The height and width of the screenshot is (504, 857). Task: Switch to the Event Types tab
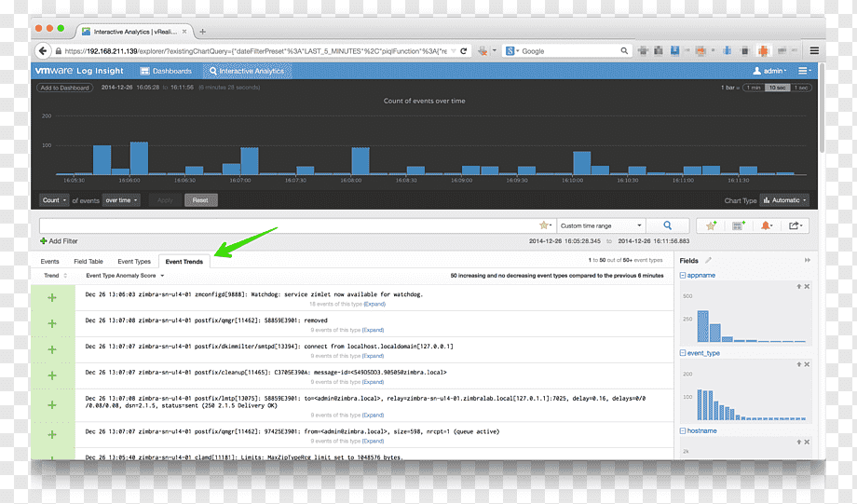(134, 262)
